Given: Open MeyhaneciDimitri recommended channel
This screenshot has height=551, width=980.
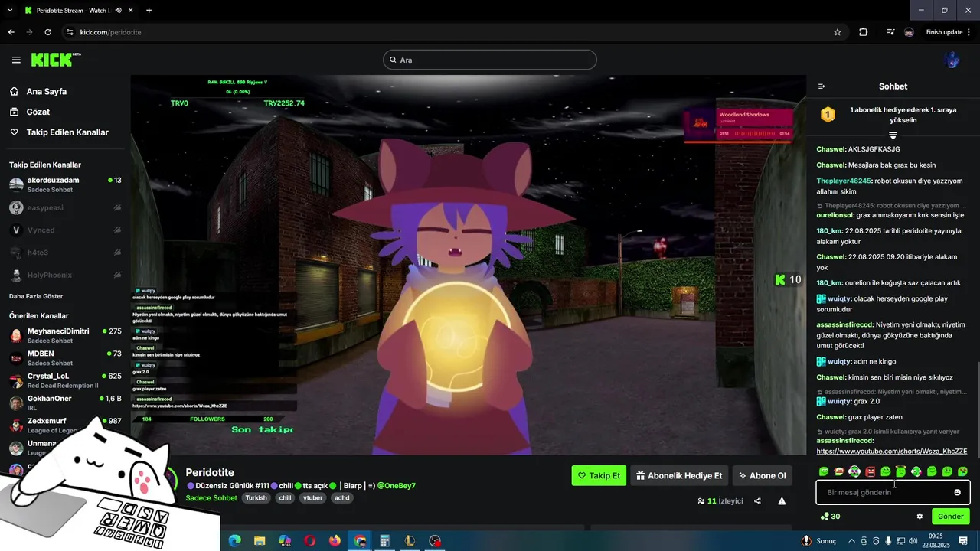Looking at the screenshot, I should pyautogui.click(x=65, y=335).
